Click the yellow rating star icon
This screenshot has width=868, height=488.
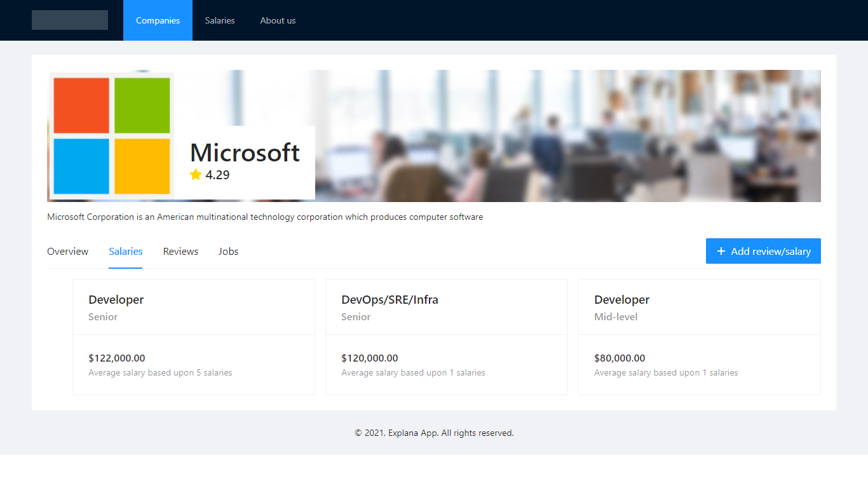pos(196,175)
